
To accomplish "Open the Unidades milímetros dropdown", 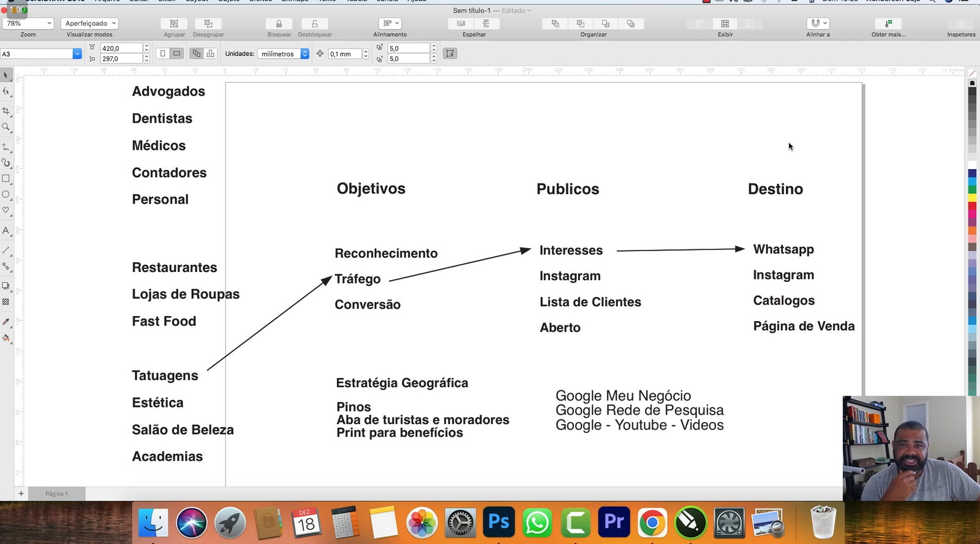I will [x=283, y=54].
